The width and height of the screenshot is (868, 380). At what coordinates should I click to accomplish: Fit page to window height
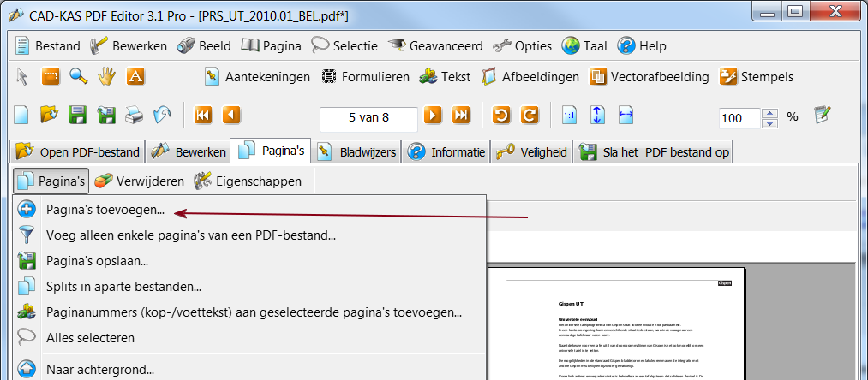tap(597, 115)
